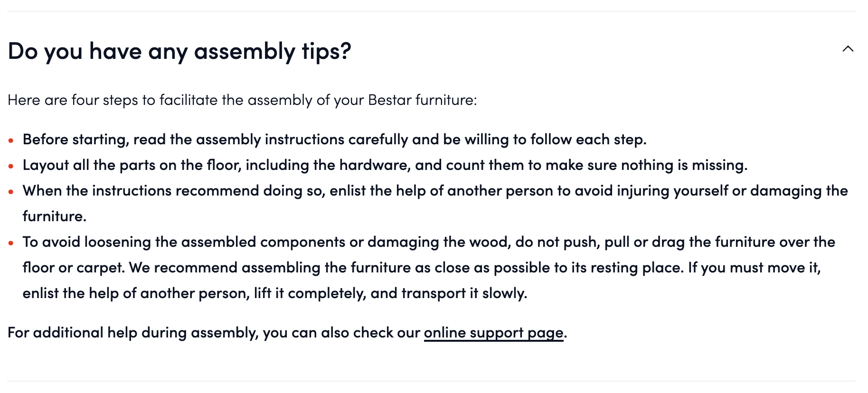Screen dimensions: 868x393
Task: Click the red bullet beside "To avoid loosening"
Action: [x=11, y=243]
